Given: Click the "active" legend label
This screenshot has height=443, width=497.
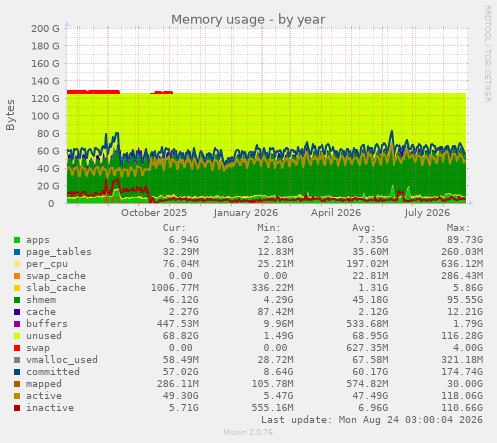Looking at the screenshot, I should pos(44,396).
